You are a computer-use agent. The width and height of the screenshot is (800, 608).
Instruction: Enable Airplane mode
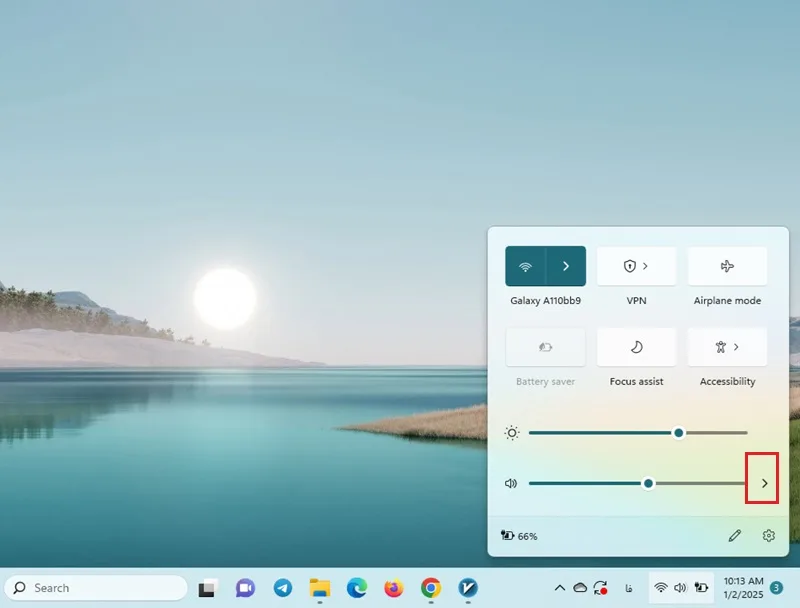[x=727, y=266]
